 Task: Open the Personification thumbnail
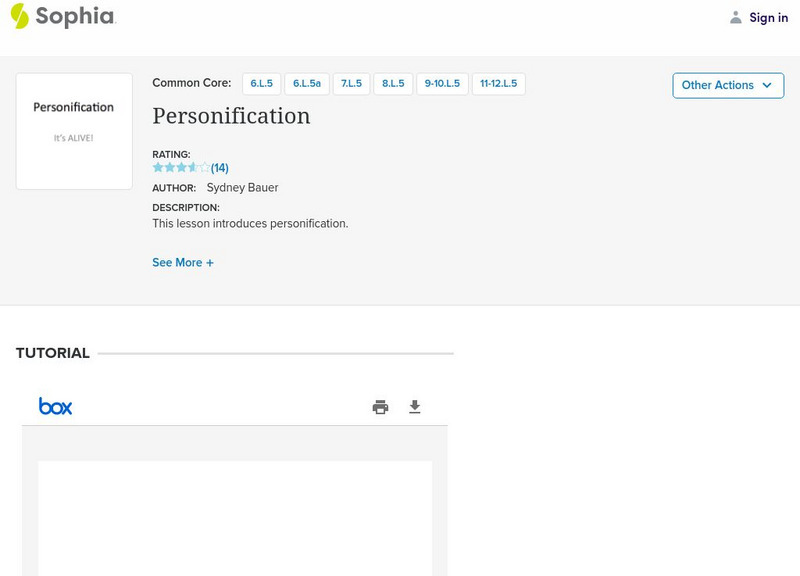[74, 131]
